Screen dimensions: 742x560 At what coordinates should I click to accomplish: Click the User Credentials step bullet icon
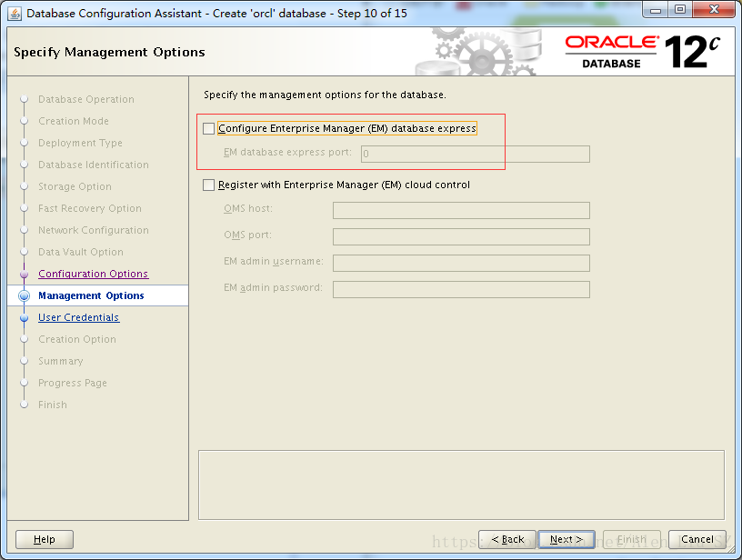click(x=25, y=318)
